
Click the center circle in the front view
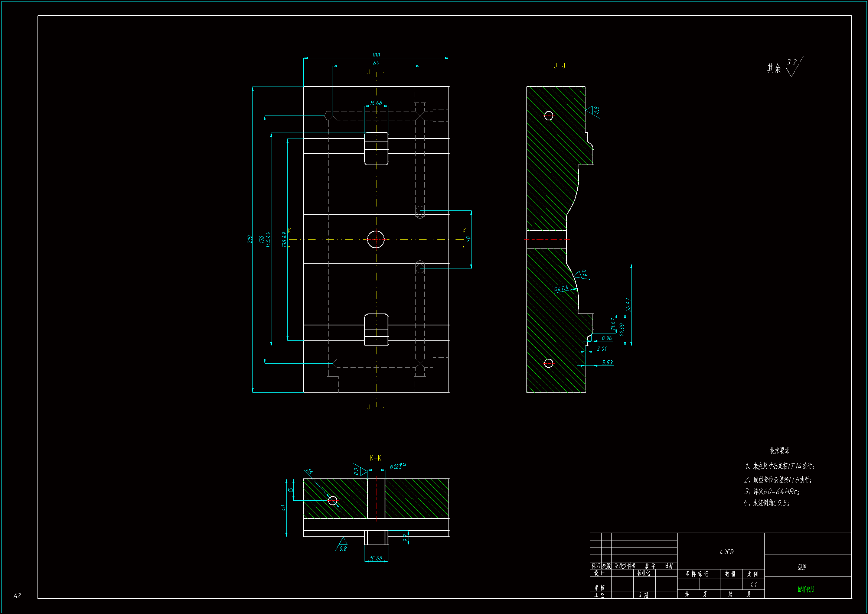coord(376,240)
